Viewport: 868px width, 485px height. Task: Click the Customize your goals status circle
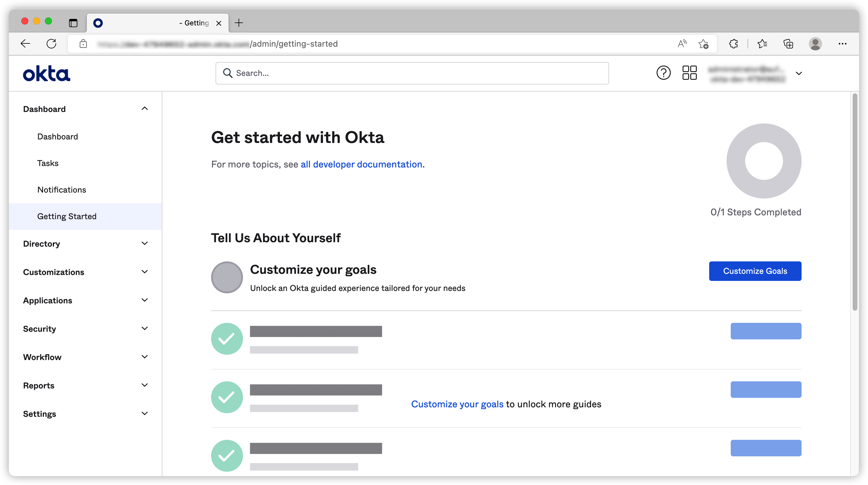(x=227, y=277)
